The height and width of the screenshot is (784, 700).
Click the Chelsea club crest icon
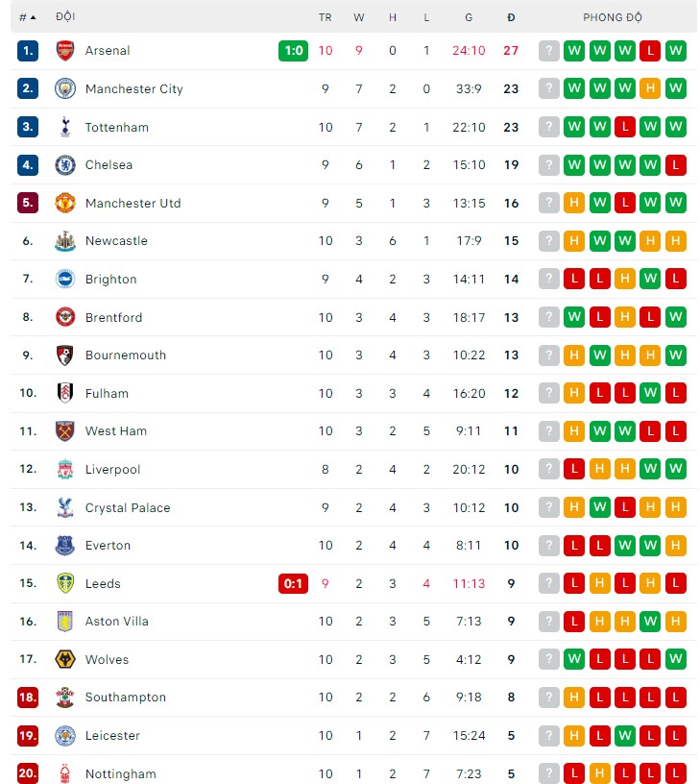(64, 164)
